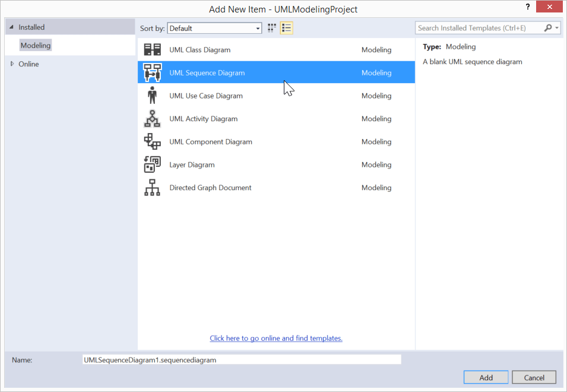The height and width of the screenshot is (392, 567).
Task: Select the UML Component Diagram text
Action: pos(210,142)
